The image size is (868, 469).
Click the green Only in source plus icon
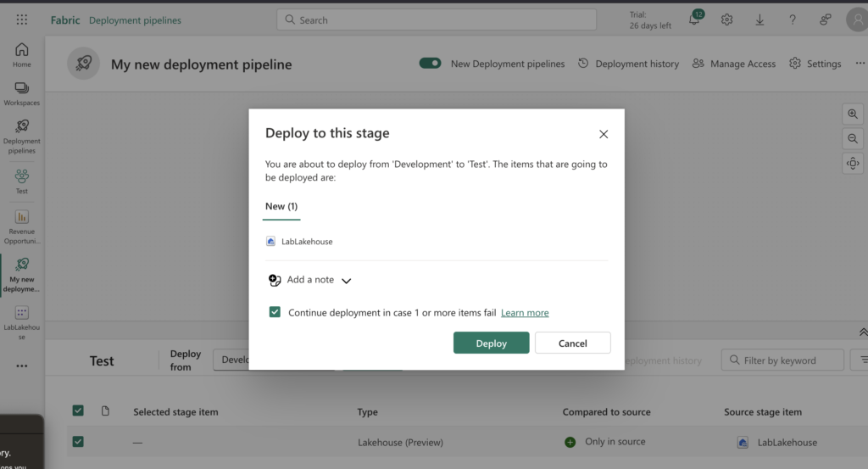[x=570, y=442]
